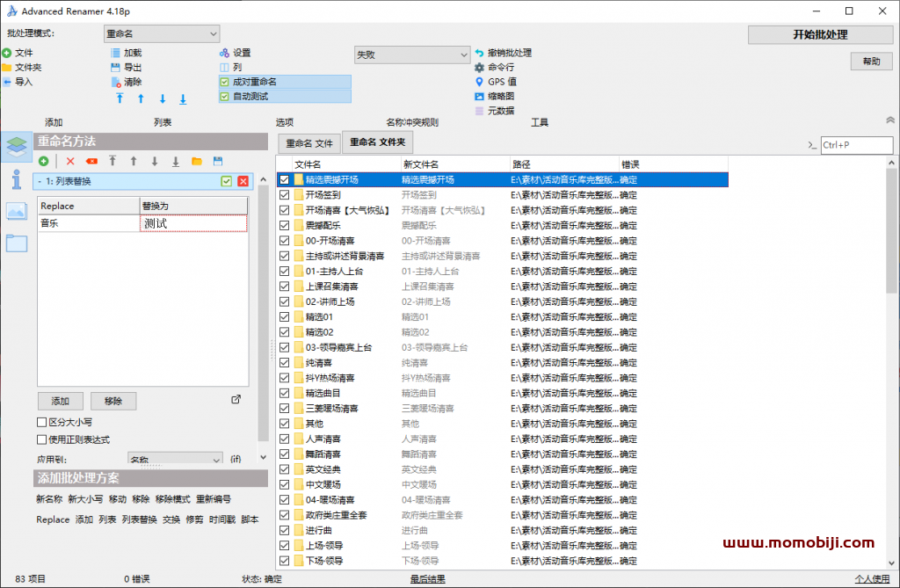
Task: Expand the 失败 name collision dropdown
Action: point(411,54)
